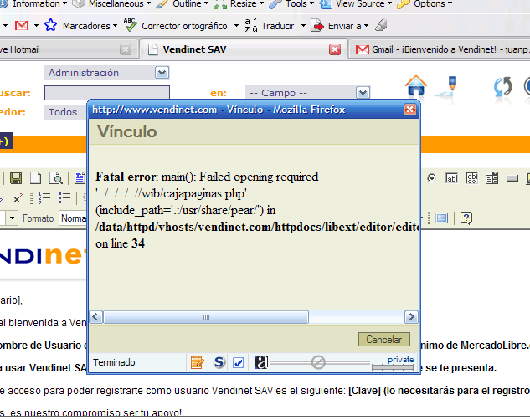Close the Vendinet SAV tab
The width and height of the screenshot is (530, 420).
pyautogui.click(x=335, y=49)
